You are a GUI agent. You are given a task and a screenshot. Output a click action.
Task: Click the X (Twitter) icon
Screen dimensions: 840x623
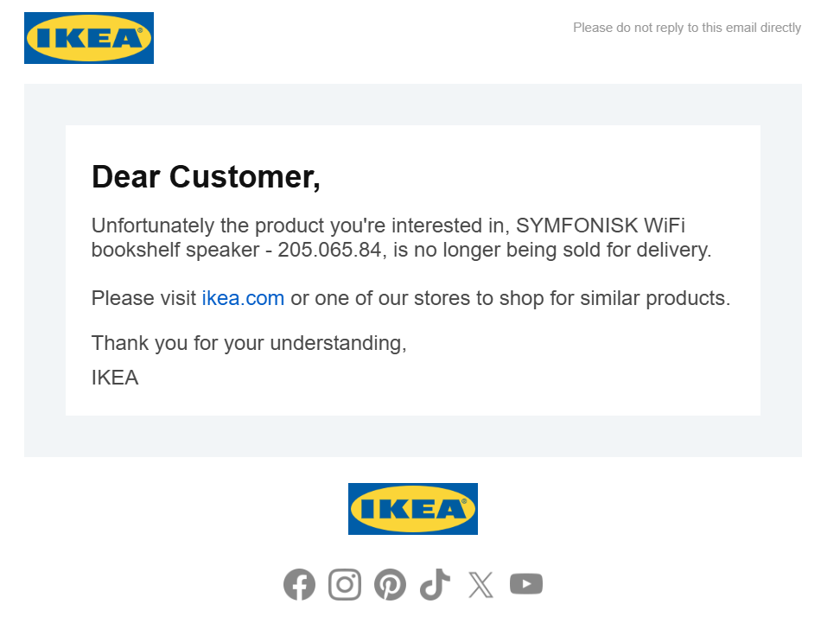pyautogui.click(x=480, y=585)
